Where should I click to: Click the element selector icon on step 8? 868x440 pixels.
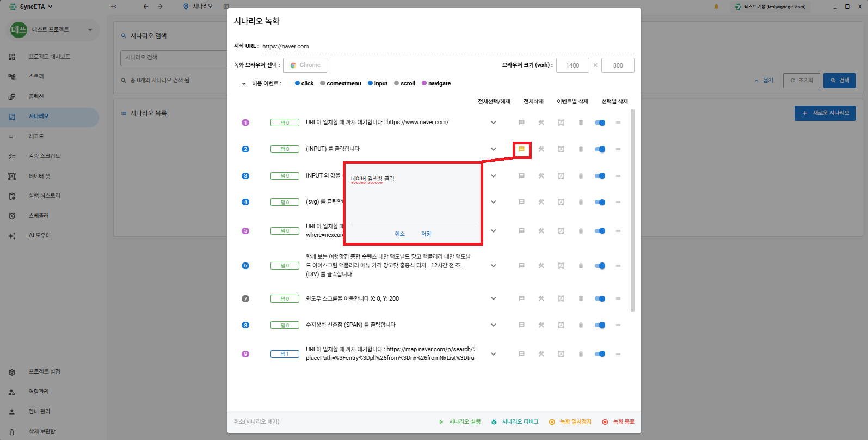(x=561, y=325)
